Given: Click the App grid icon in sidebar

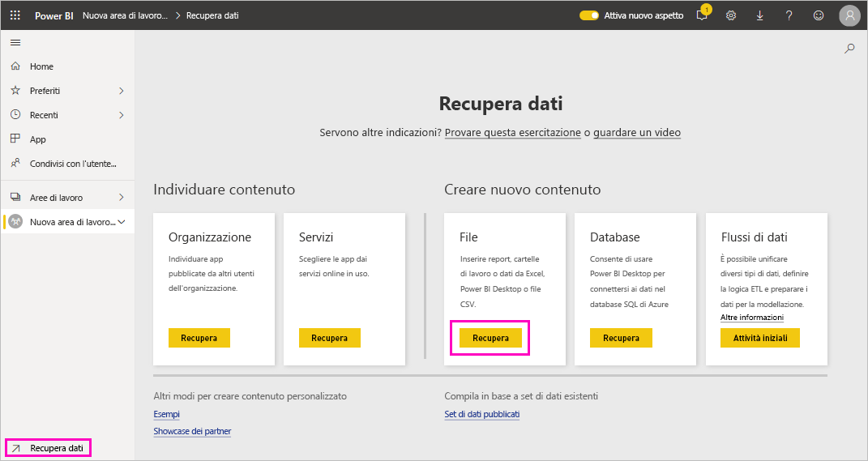Looking at the screenshot, I should [x=15, y=139].
